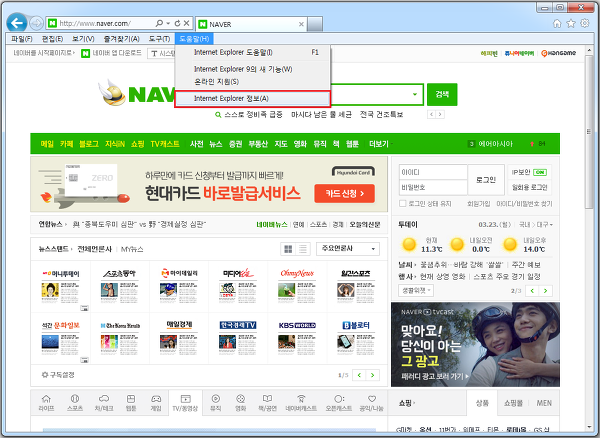This screenshot has height=438, width=600.
Task: Close the NAVER tab
Action: coord(301,24)
